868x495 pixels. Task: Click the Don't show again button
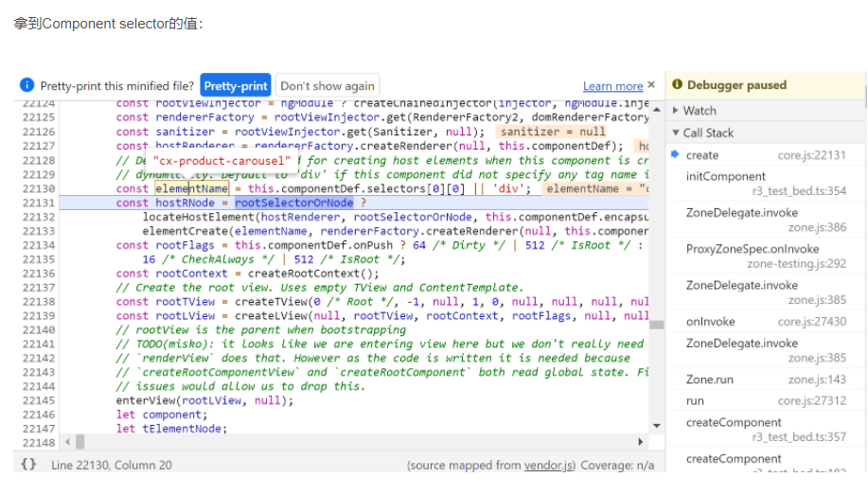[327, 85]
